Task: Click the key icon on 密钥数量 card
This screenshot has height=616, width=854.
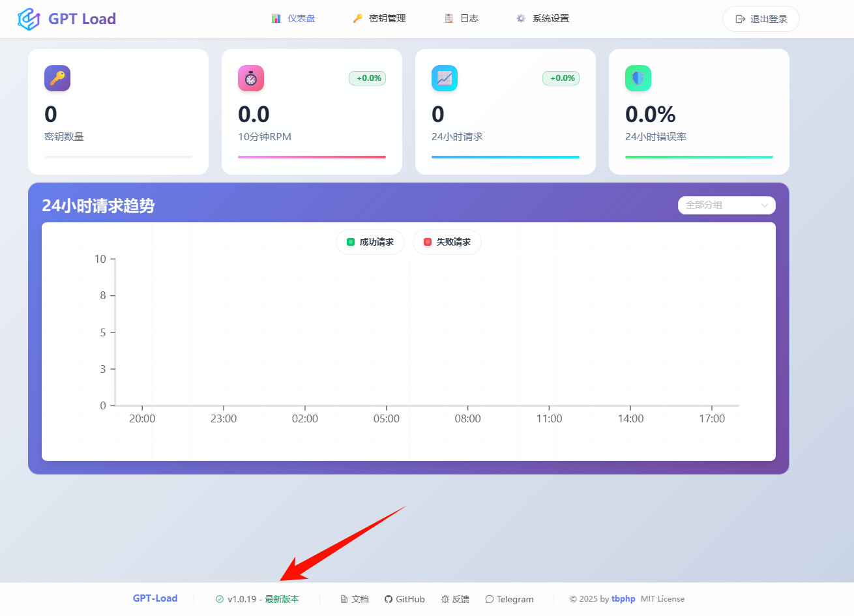Action: click(57, 78)
